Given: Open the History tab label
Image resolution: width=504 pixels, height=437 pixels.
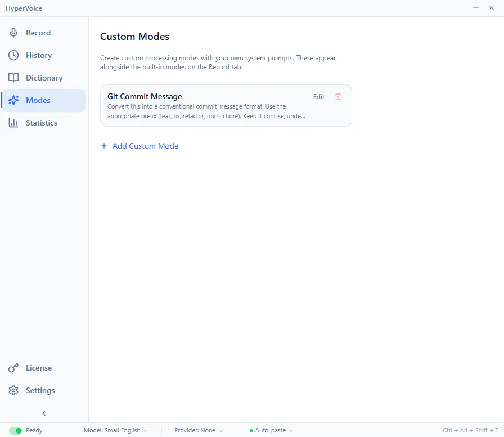Looking at the screenshot, I should tap(39, 55).
